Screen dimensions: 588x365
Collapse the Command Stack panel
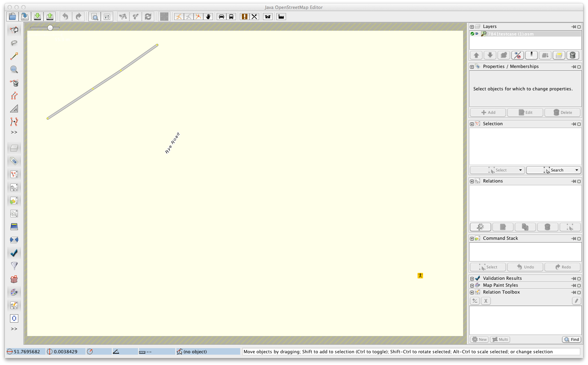(x=472, y=238)
